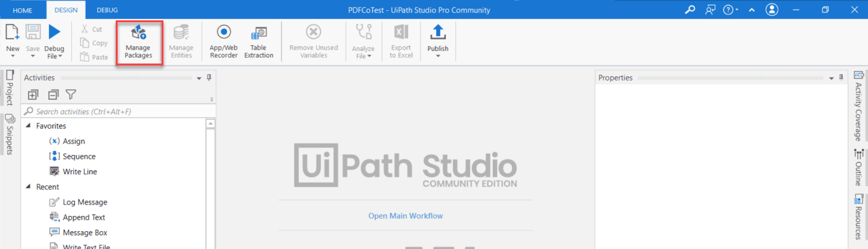
Task: Switch to the DEBUG ribbon tab
Action: coord(107,10)
